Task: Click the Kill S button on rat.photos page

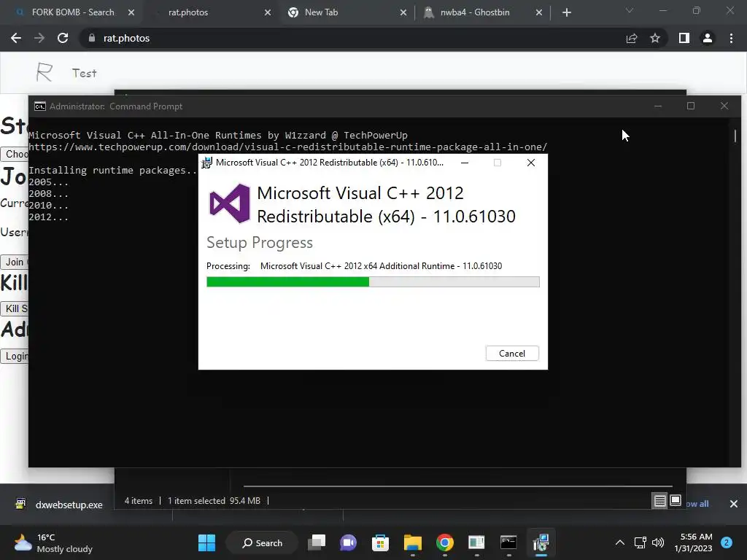Action: point(15,308)
